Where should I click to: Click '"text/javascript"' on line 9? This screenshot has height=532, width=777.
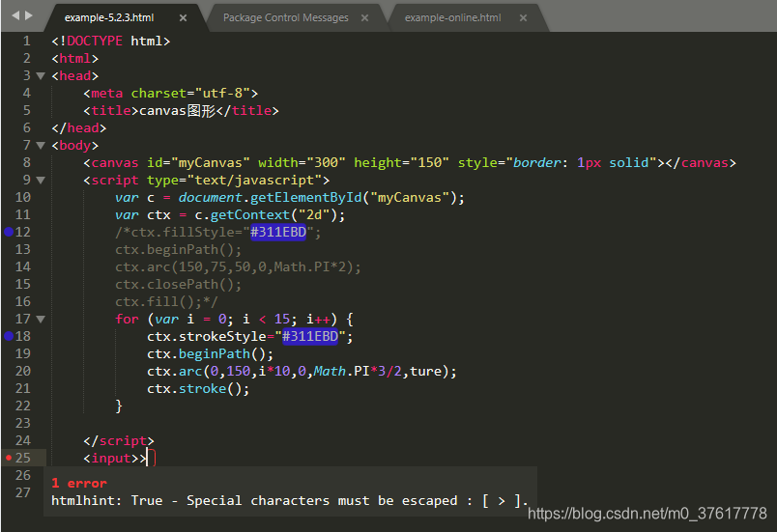coord(254,181)
